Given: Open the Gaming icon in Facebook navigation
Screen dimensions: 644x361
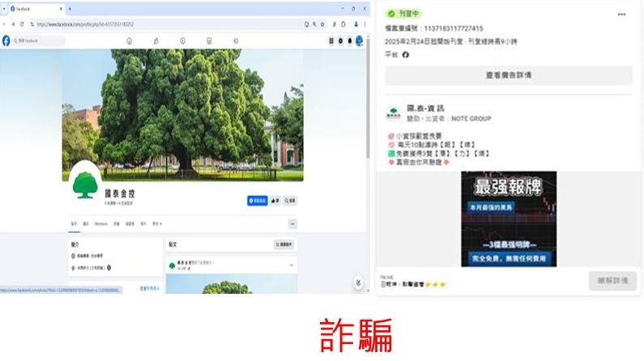Looking at the screenshot, I should pyautogui.click(x=236, y=41).
